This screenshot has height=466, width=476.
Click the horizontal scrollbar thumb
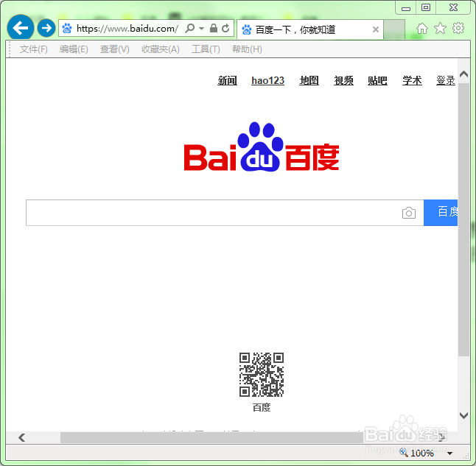pyautogui.click(x=211, y=437)
